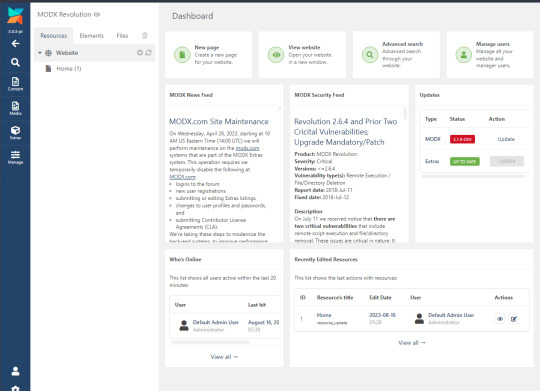Viewport: 540px width, 391px height.
Task: Click the admin avatar in Recently Edited Resources
Action: [419, 318]
